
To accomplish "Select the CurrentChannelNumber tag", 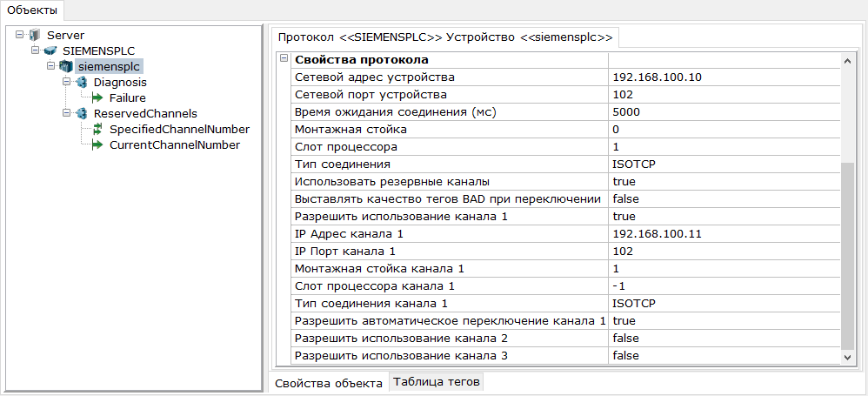I will click(x=174, y=145).
